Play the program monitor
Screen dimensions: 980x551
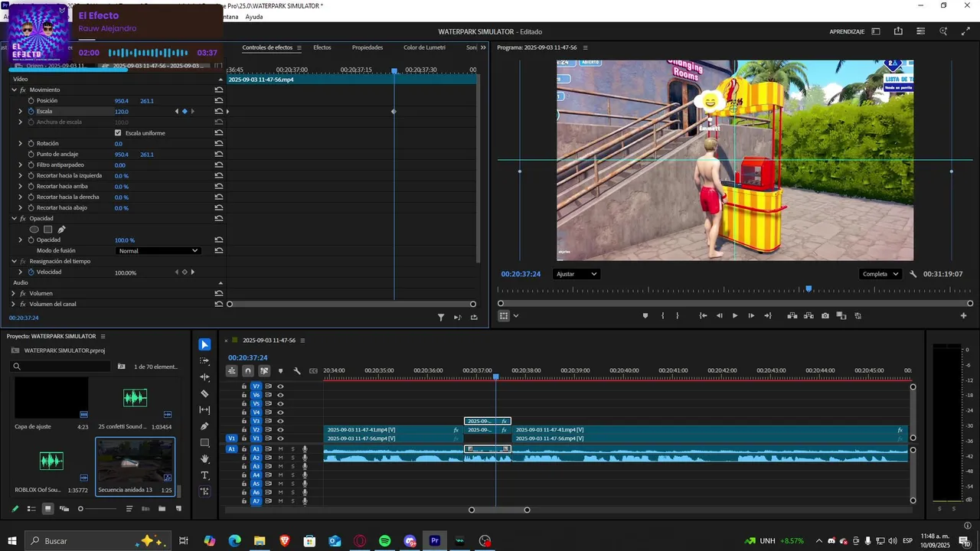735,315
